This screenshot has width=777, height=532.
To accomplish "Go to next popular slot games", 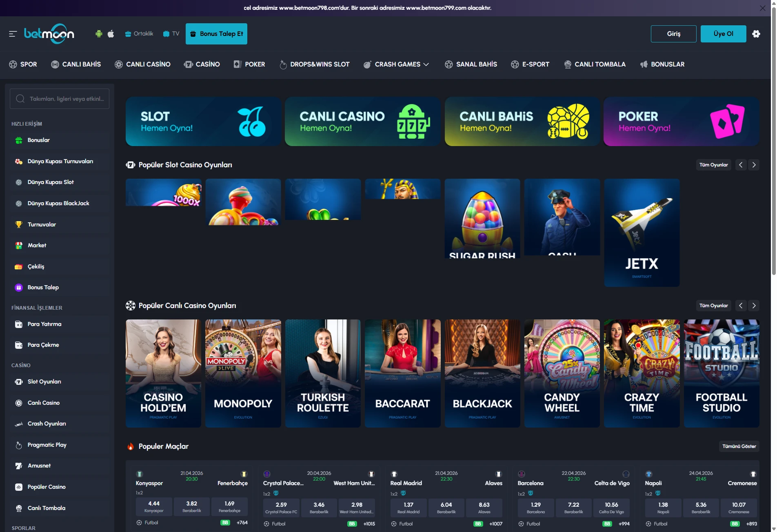I will 754,165.
